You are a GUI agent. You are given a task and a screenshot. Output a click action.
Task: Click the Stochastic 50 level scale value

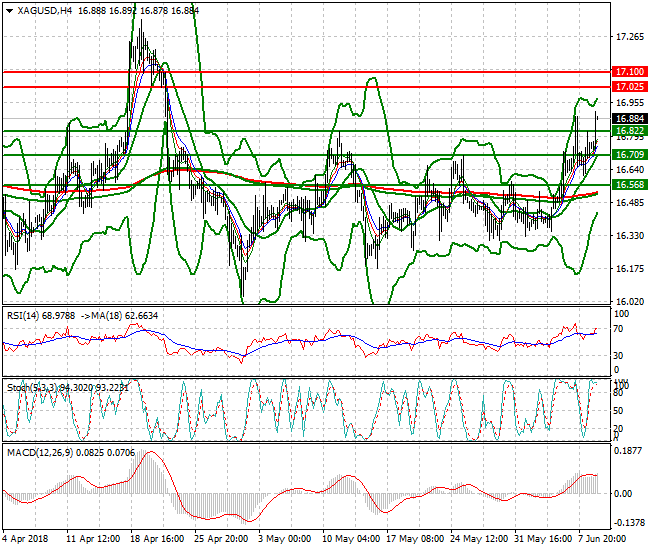click(618, 411)
